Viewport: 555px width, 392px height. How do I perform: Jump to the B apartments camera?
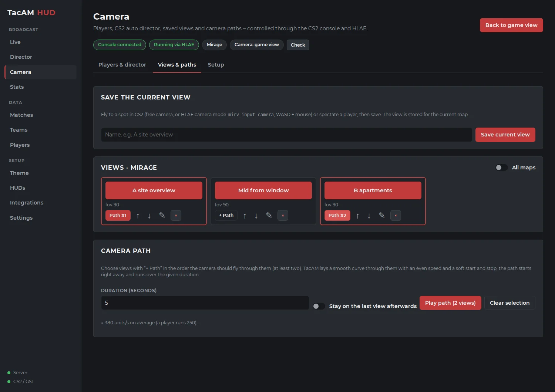point(373,190)
